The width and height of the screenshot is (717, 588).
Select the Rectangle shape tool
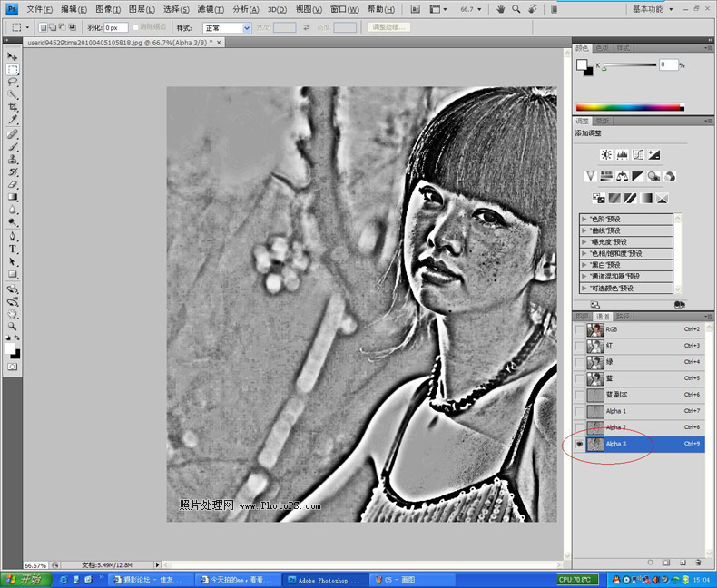[x=13, y=274]
